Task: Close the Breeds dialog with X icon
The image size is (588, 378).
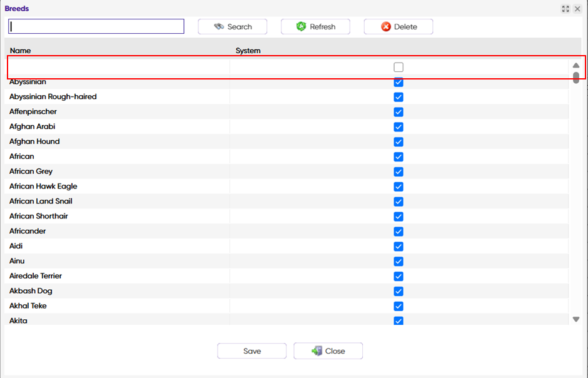Action: [577, 9]
